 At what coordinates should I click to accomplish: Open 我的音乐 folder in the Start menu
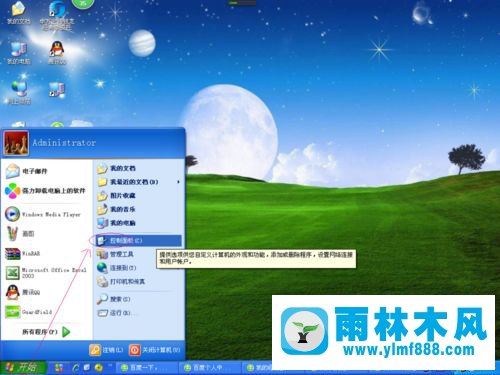pyautogui.click(x=116, y=209)
